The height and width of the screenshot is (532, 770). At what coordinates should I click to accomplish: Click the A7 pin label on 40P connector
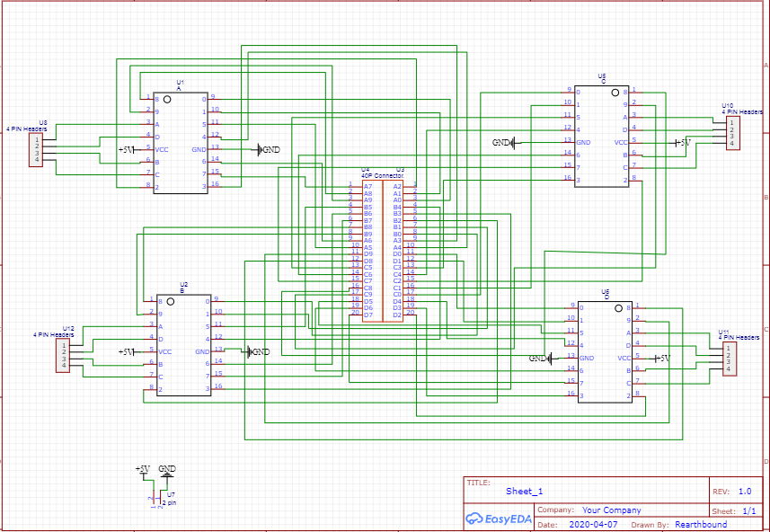click(367, 186)
